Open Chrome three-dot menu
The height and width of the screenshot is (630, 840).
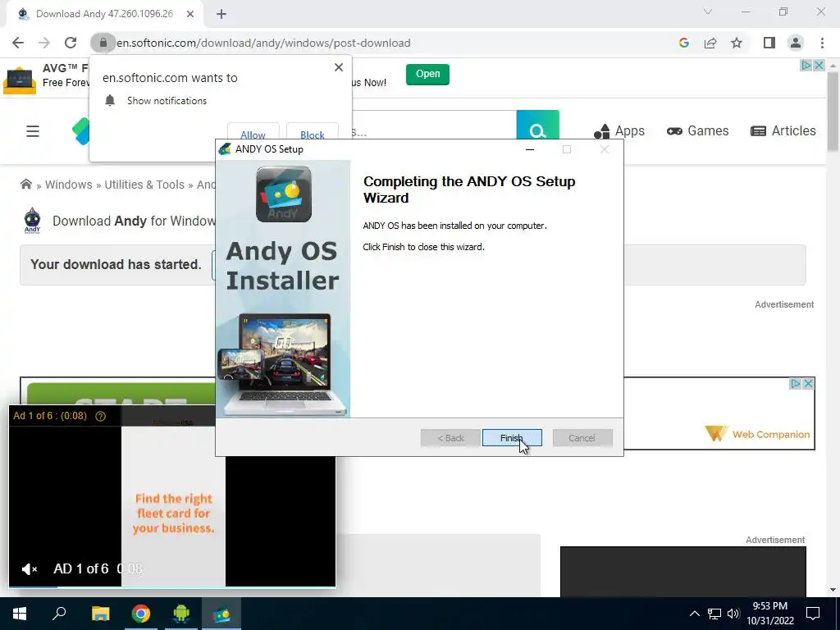(822, 43)
